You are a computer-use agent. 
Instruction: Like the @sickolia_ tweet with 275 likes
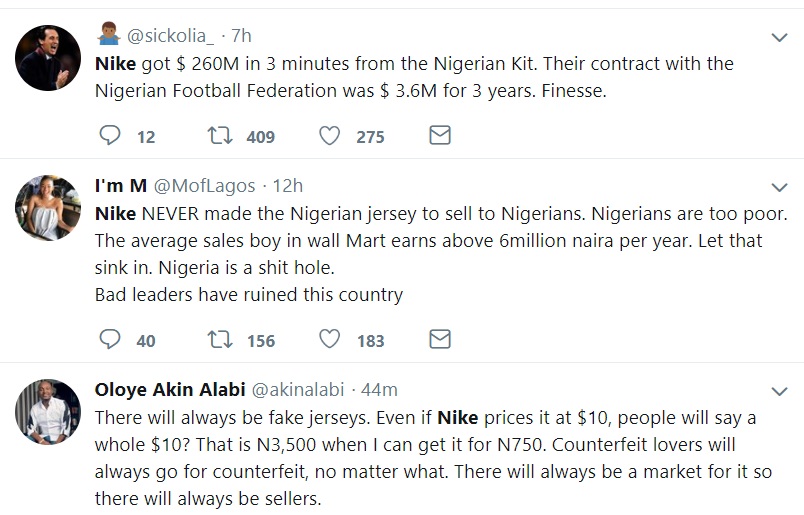tap(329, 135)
